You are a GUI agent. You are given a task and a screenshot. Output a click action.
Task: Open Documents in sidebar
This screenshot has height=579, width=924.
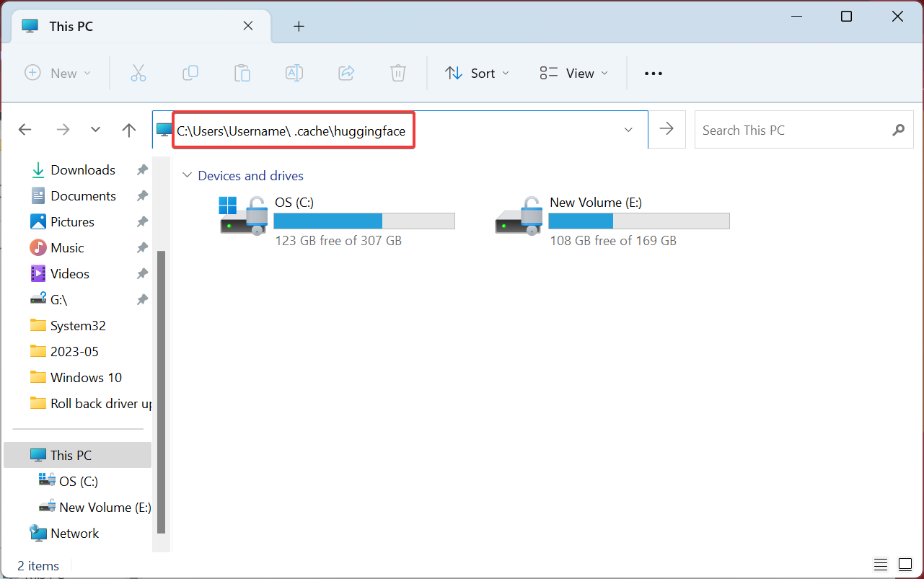pyautogui.click(x=83, y=196)
